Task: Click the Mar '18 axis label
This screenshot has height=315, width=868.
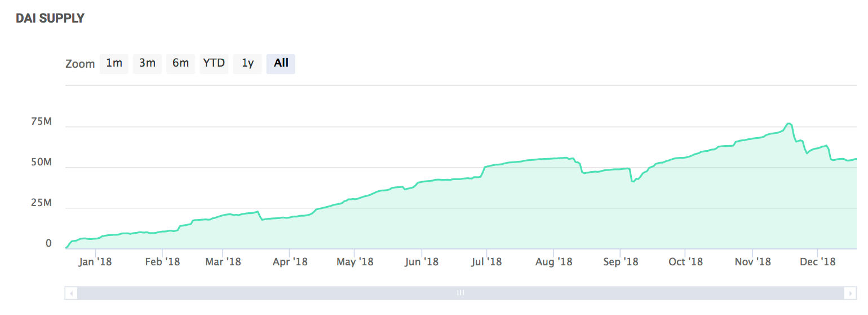Action: pyautogui.click(x=223, y=262)
